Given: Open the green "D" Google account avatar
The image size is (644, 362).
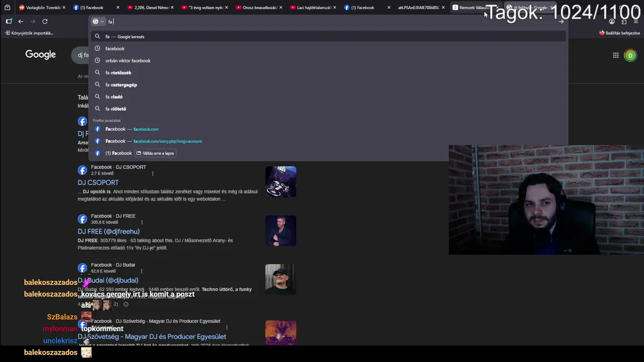Looking at the screenshot, I should click(630, 55).
